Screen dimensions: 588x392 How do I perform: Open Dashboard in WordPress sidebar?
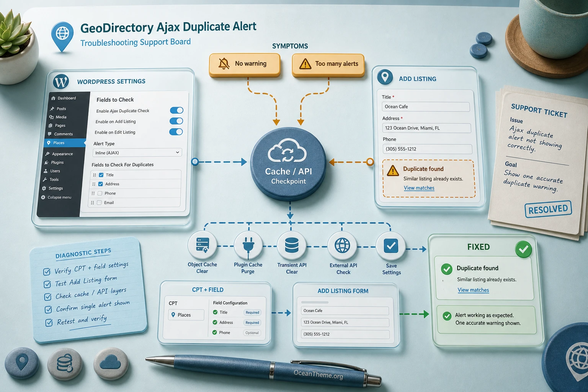(x=67, y=98)
